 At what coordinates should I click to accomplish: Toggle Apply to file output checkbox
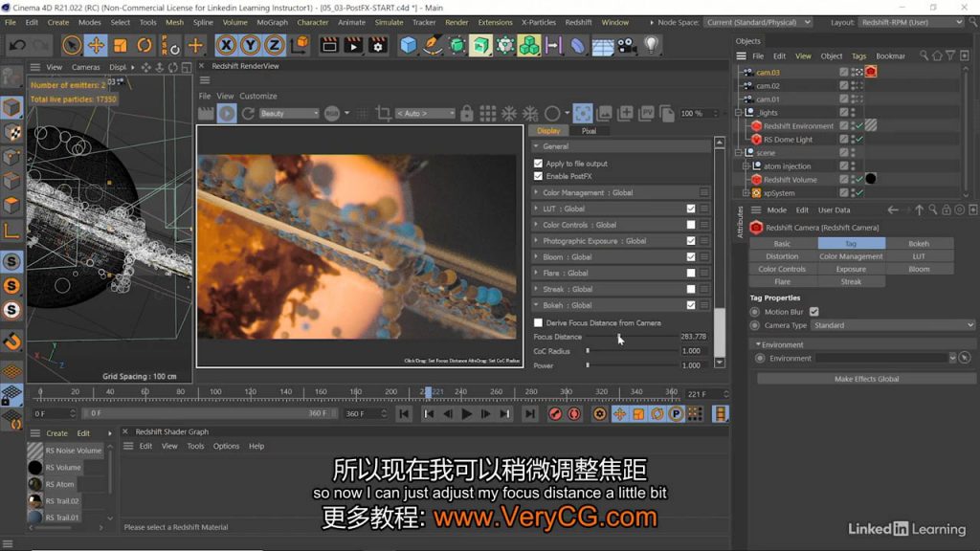(538, 164)
